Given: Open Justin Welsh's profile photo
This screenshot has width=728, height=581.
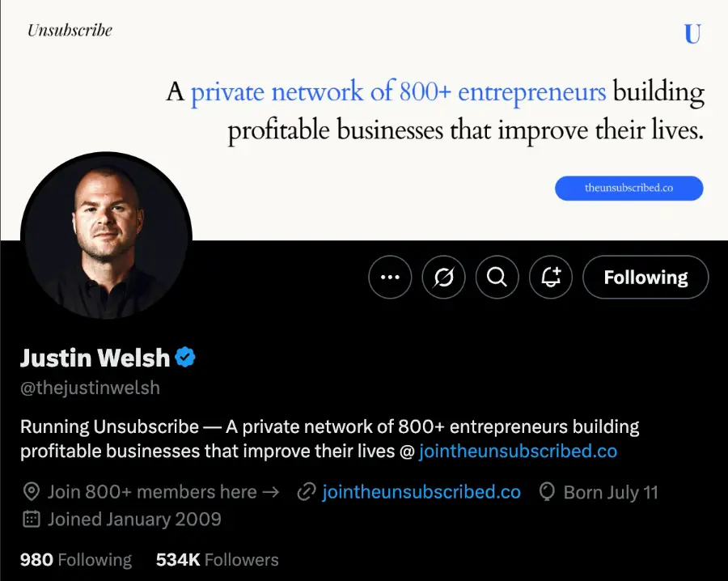Looking at the screenshot, I should tap(106, 234).
